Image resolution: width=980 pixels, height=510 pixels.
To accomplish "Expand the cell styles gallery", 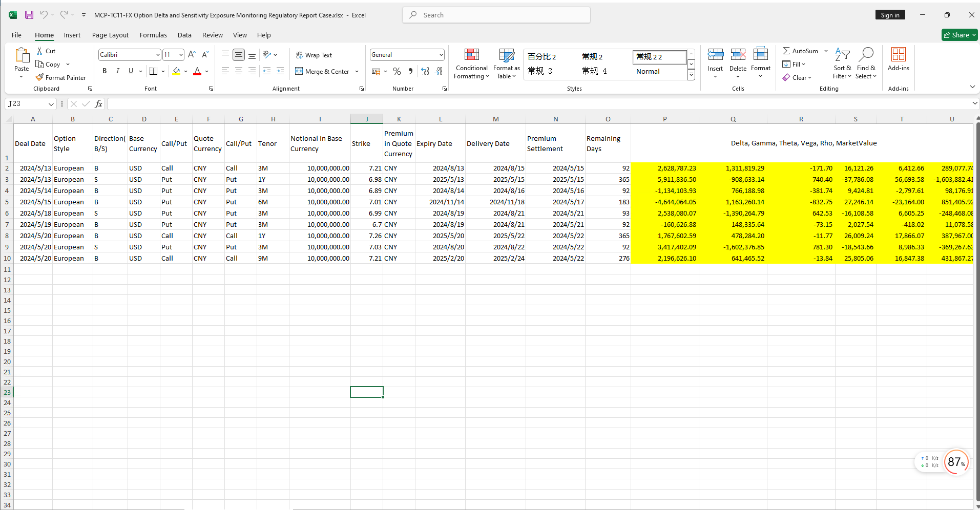I will pos(691,75).
